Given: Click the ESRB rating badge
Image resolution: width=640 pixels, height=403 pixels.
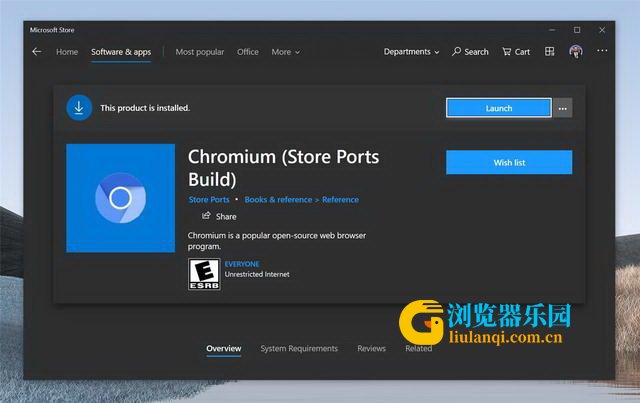Looking at the screenshot, I should point(204,274).
